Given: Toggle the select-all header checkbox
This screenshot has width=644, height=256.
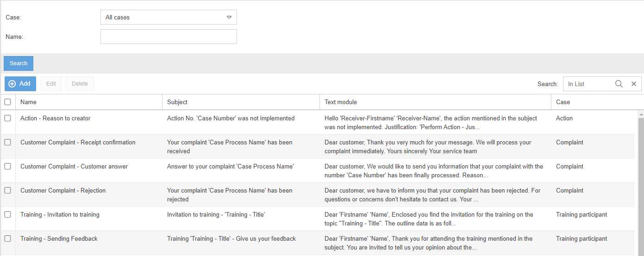Looking at the screenshot, I should [x=8, y=102].
